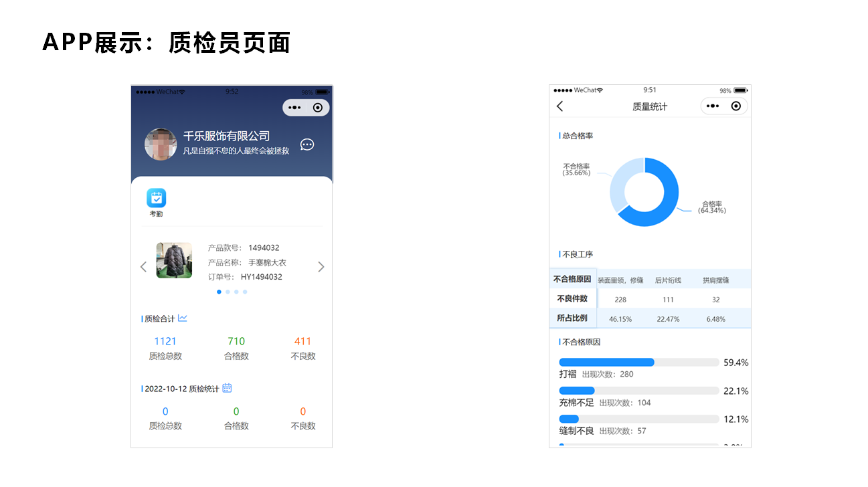Click the line chart icon beside 质检合计

tap(183, 318)
